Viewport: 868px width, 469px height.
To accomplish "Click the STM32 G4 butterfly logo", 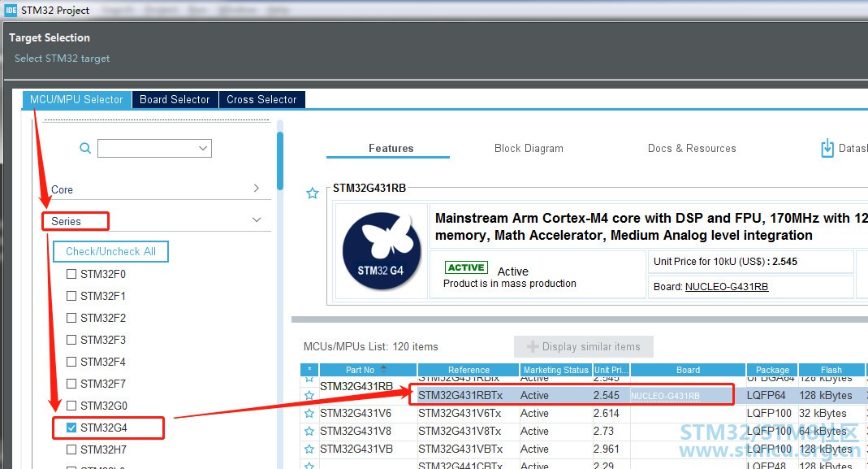I will pos(381,250).
